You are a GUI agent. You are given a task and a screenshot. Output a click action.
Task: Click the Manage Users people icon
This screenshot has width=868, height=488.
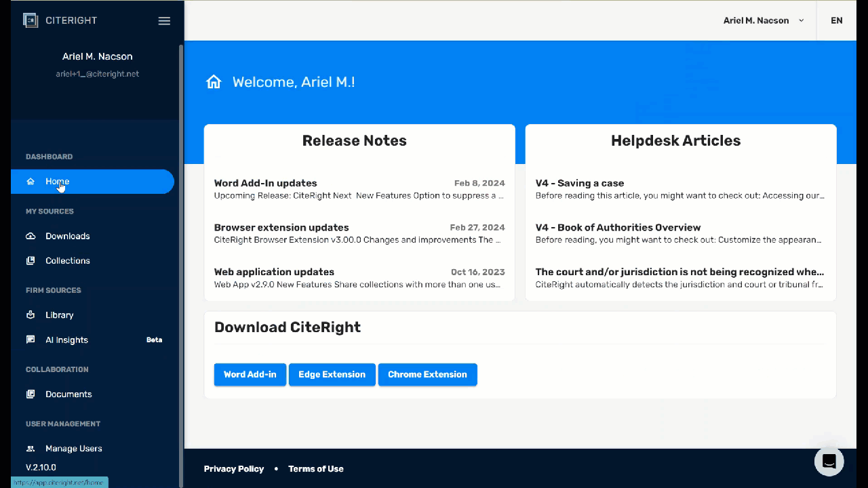tap(31, 449)
